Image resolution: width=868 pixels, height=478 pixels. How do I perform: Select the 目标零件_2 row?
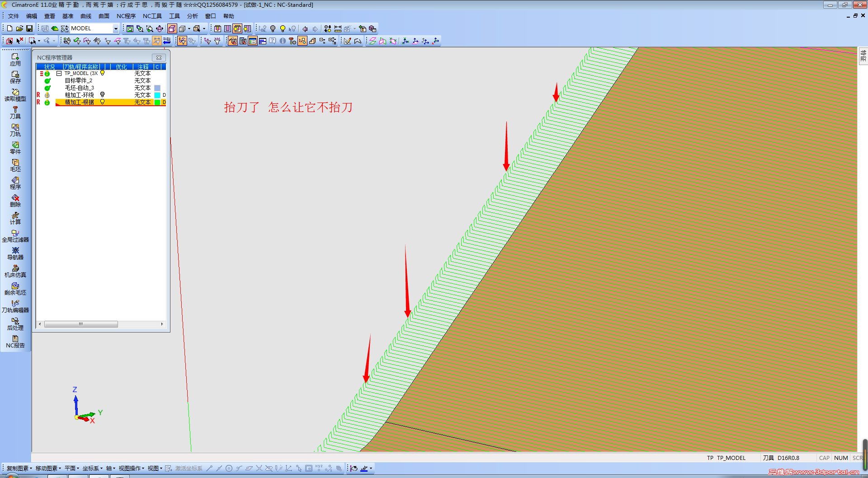[x=101, y=80]
